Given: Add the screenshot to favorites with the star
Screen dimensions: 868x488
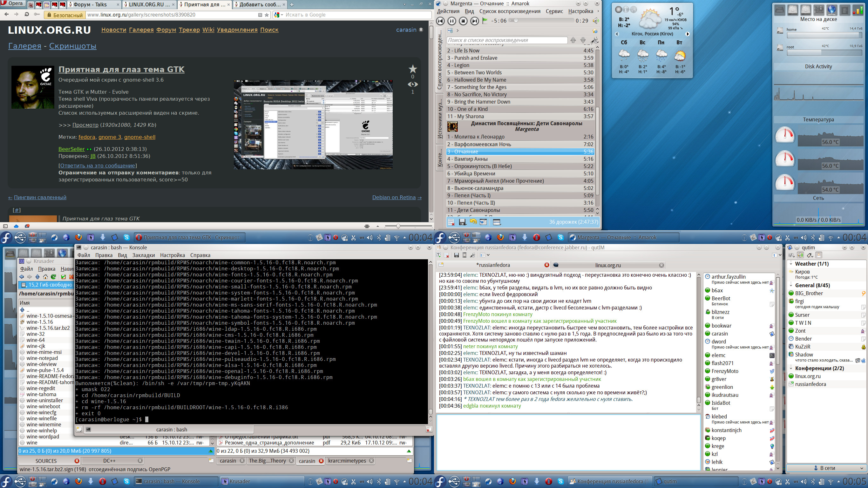Looking at the screenshot, I should point(413,69).
